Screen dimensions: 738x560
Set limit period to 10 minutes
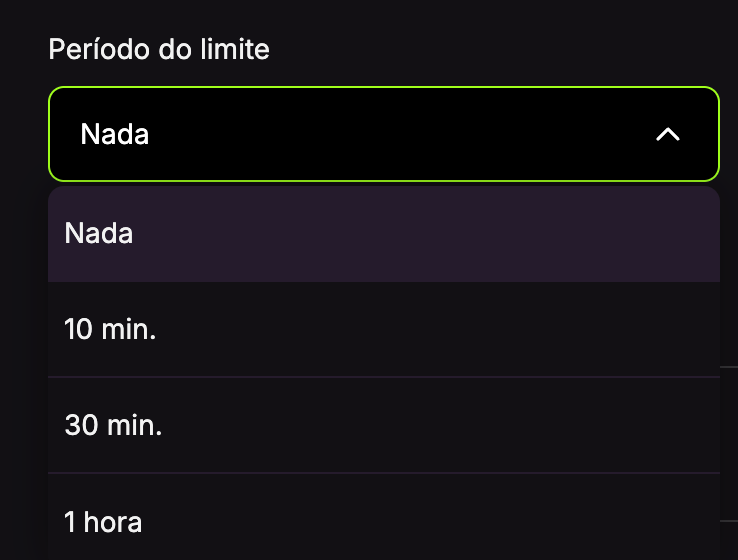(x=383, y=329)
